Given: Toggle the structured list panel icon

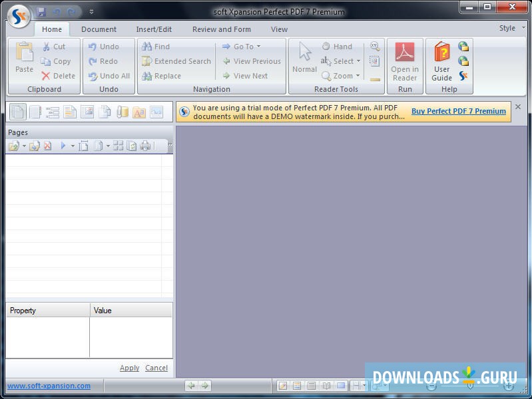Looking at the screenshot, I should click(x=52, y=112).
